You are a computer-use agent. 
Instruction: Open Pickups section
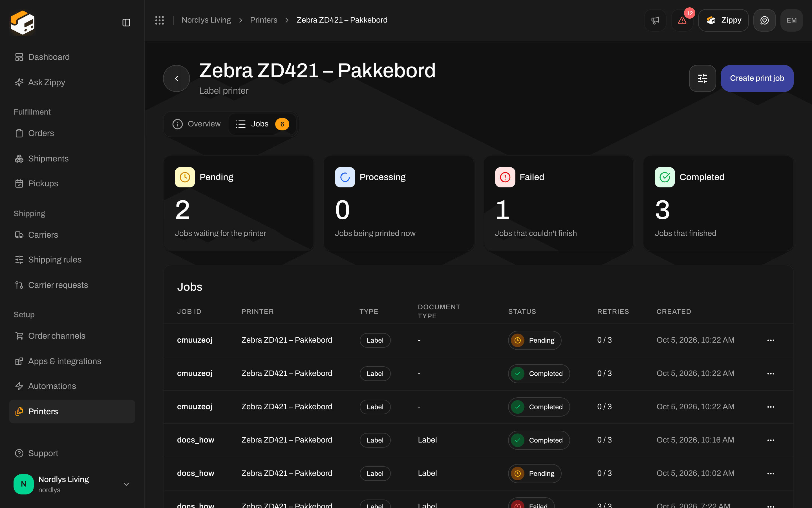[72, 183]
